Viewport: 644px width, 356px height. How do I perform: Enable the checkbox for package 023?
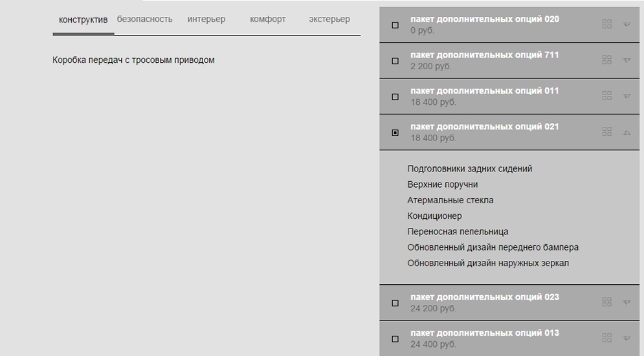point(395,303)
